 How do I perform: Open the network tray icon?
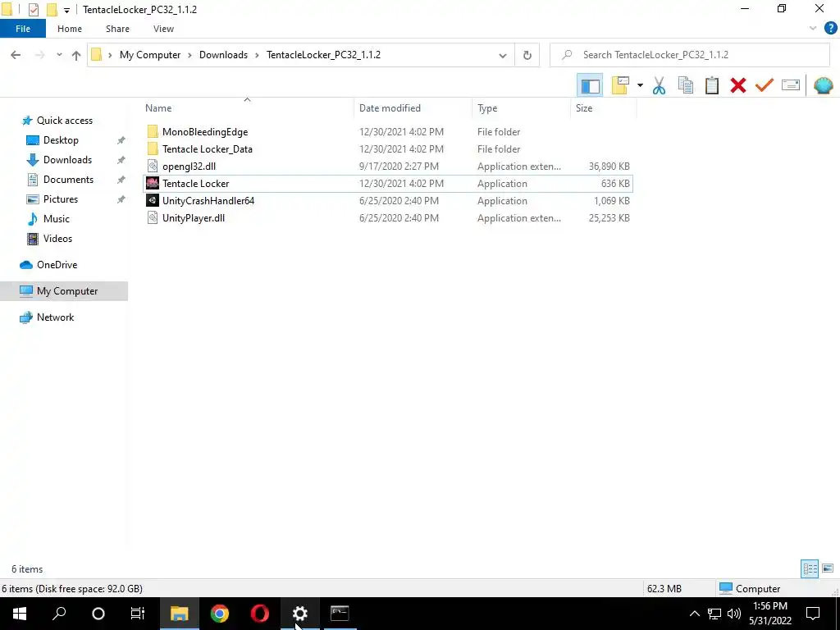pyautogui.click(x=714, y=614)
